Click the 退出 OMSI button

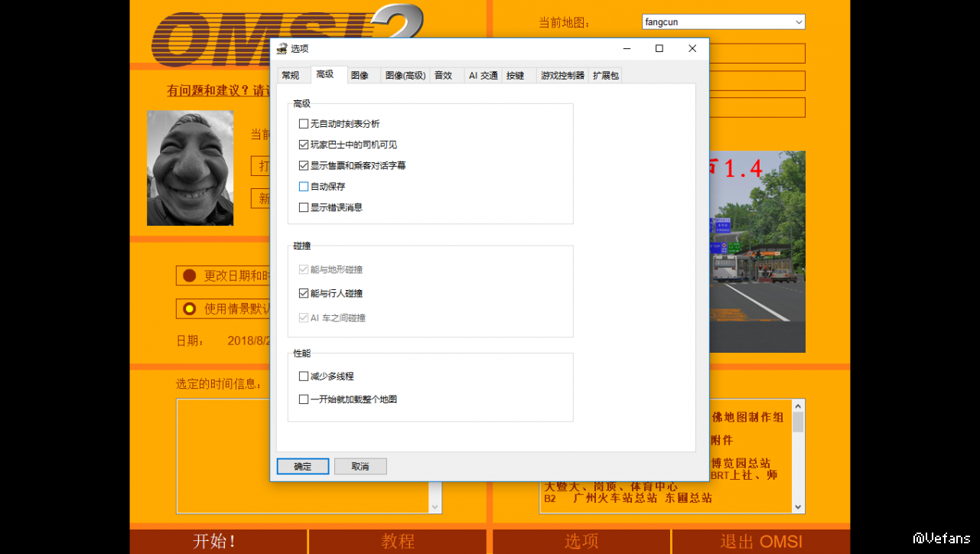pyautogui.click(x=761, y=541)
